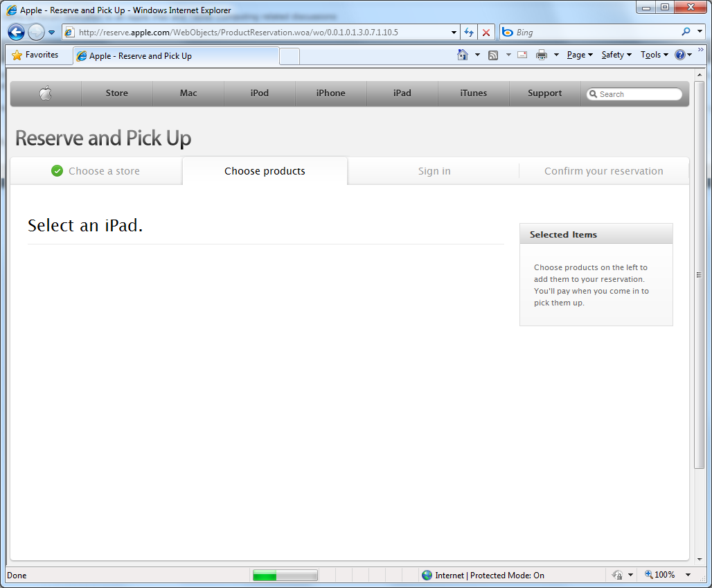Click the Print icon
The height and width of the screenshot is (588, 712).
[541, 55]
